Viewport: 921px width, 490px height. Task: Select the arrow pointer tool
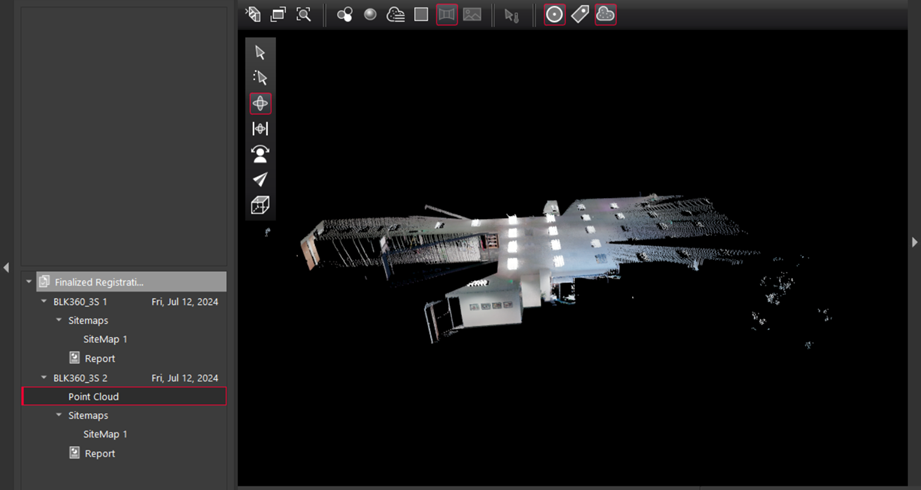260,53
